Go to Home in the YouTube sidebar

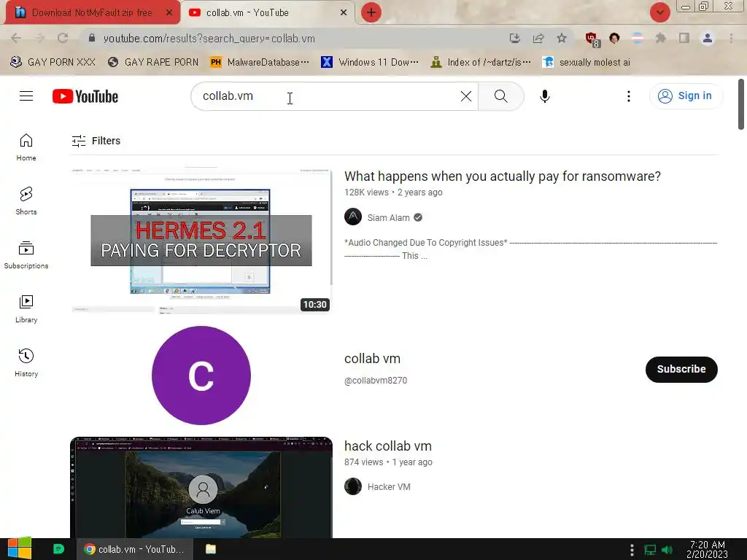[26, 147]
